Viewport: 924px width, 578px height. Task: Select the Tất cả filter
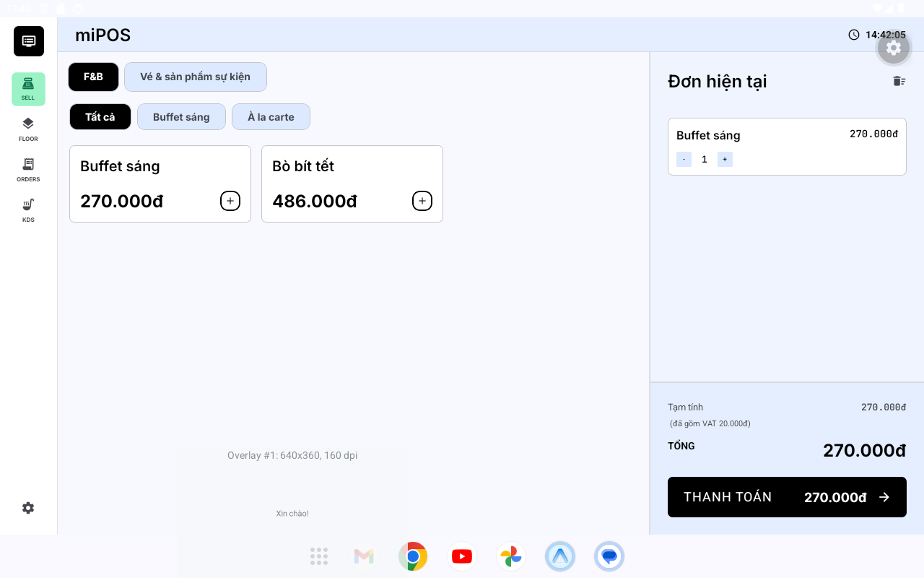click(100, 117)
